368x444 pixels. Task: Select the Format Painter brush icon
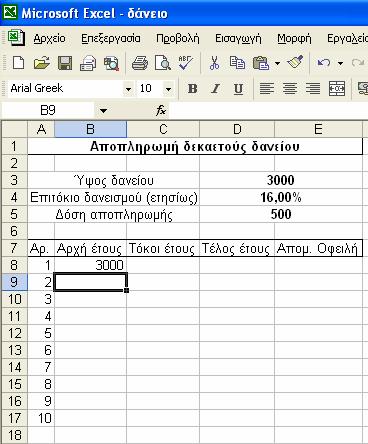tap(295, 62)
